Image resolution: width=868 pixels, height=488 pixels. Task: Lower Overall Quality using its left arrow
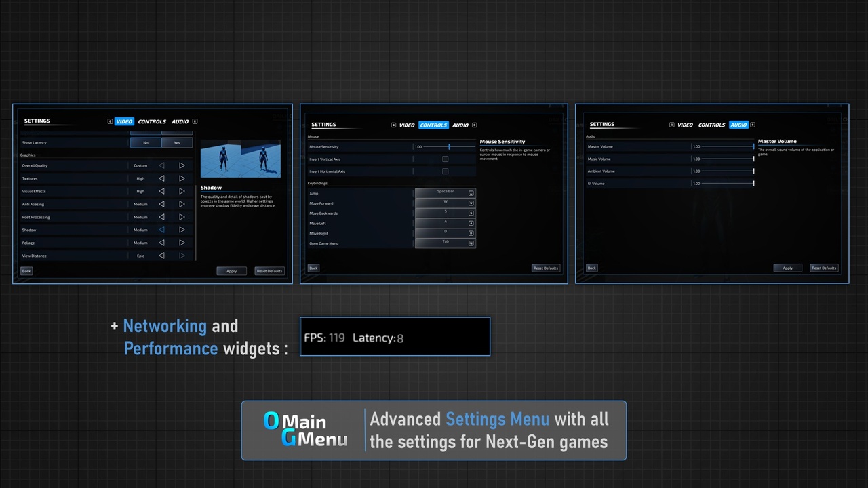click(x=161, y=165)
